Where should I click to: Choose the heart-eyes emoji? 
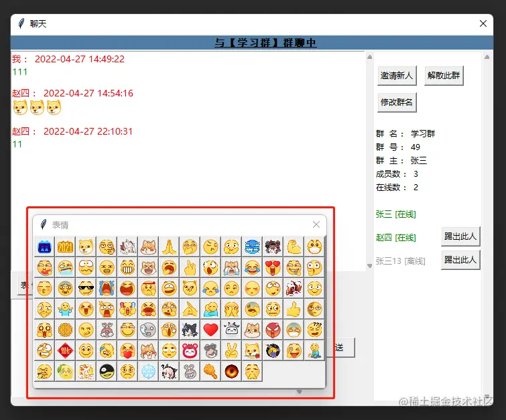(x=273, y=268)
